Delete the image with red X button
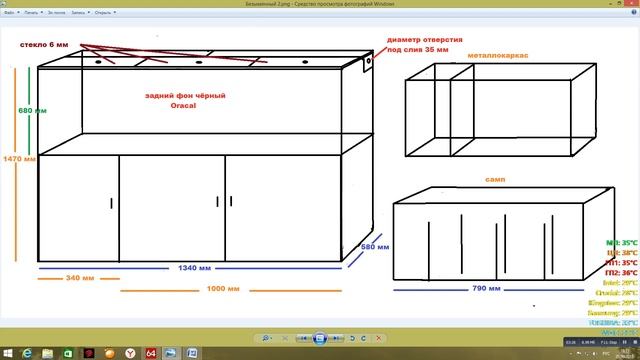Viewport: 640px width, 360px height. coord(379,338)
